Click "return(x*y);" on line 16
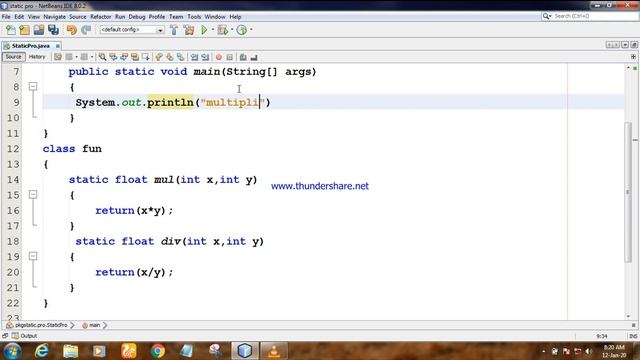 134,211
